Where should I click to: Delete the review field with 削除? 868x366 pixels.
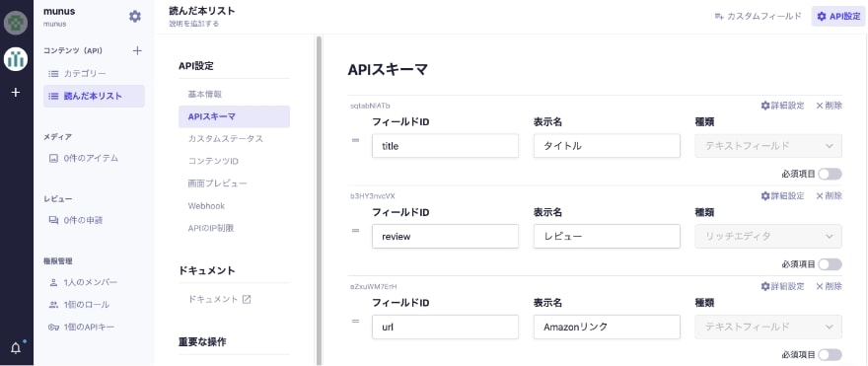829,196
